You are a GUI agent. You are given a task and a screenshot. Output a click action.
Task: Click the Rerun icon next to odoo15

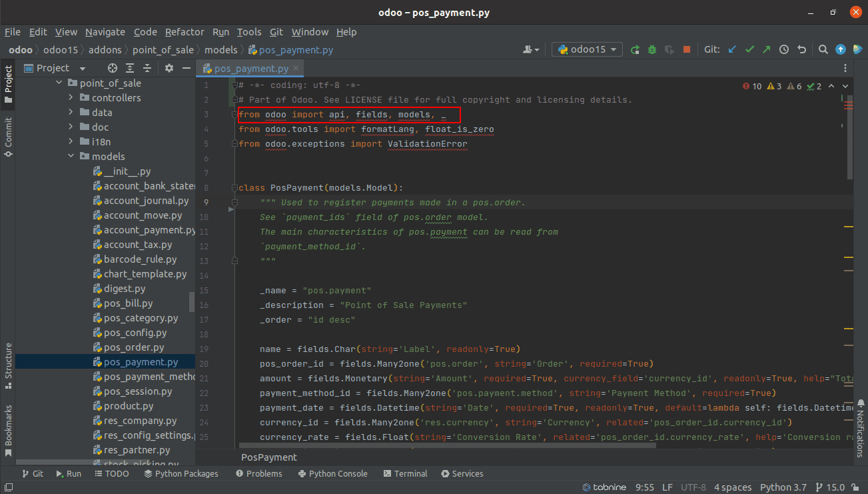[x=636, y=49]
